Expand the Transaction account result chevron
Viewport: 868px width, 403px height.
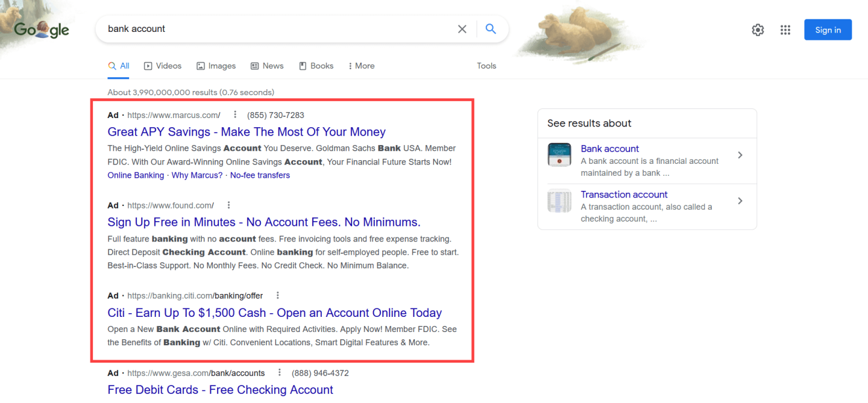point(740,201)
